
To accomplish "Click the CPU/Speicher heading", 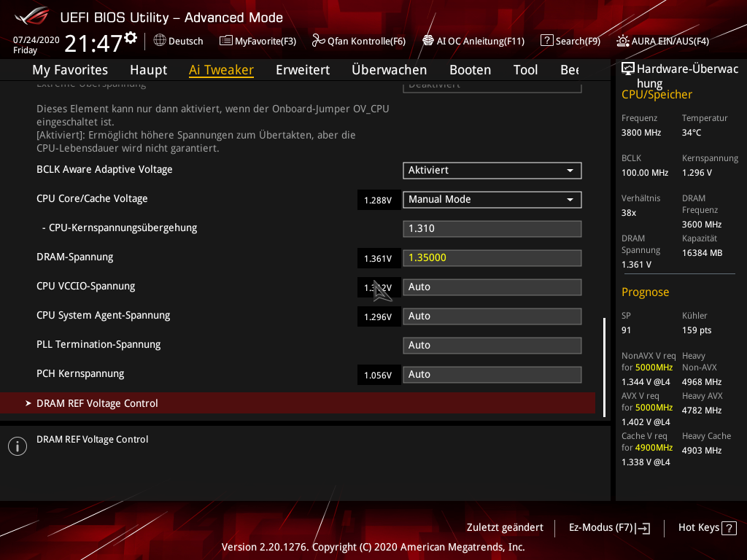I will [657, 94].
